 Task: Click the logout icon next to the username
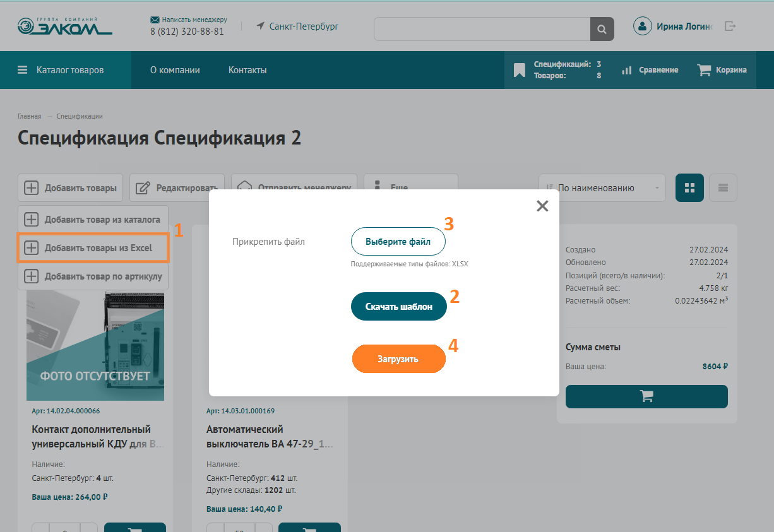pos(730,27)
